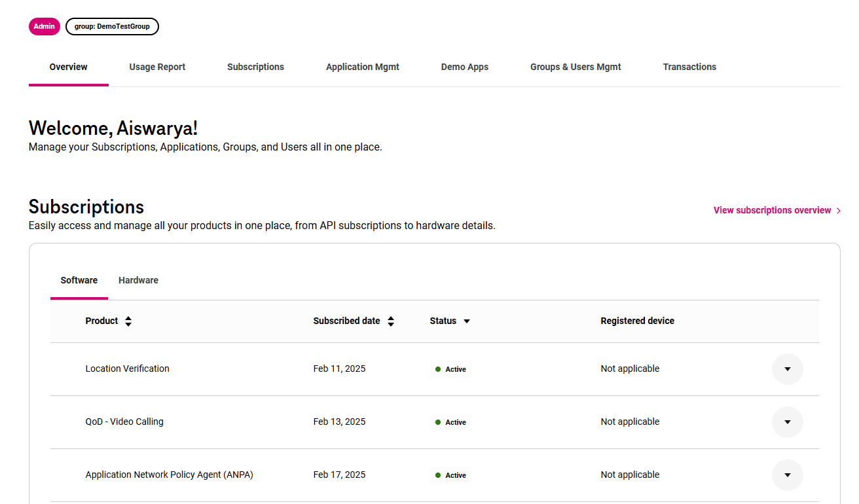Click the Active status of Location Verification
Image resolution: width=859 pixels, height=504 pixels.
pos(451,369)
